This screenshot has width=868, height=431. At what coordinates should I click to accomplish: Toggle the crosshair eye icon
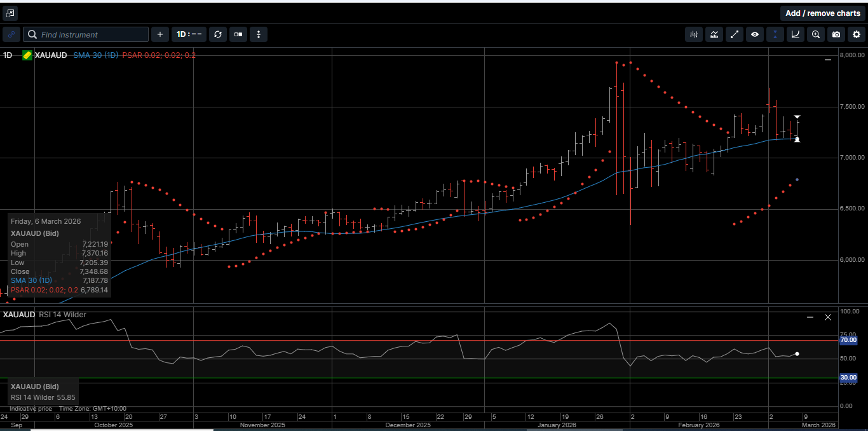(x=755, y=34)
